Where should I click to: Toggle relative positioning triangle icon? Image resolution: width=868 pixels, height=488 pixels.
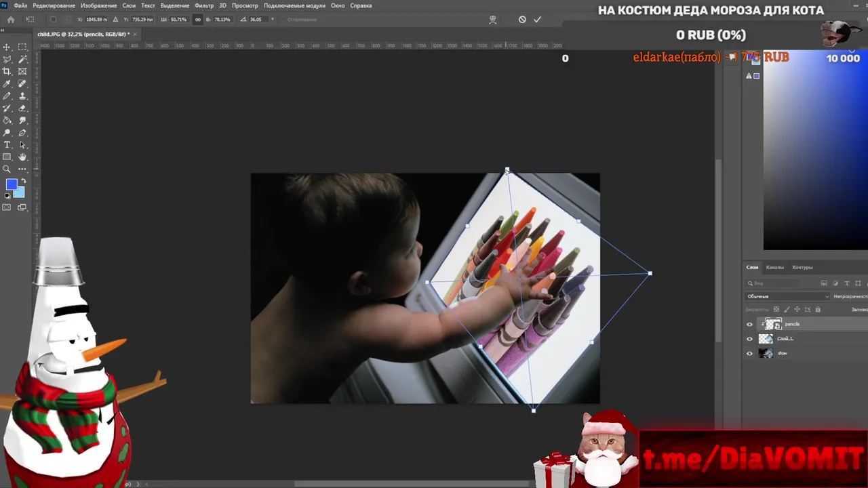(x=115, y=20)
